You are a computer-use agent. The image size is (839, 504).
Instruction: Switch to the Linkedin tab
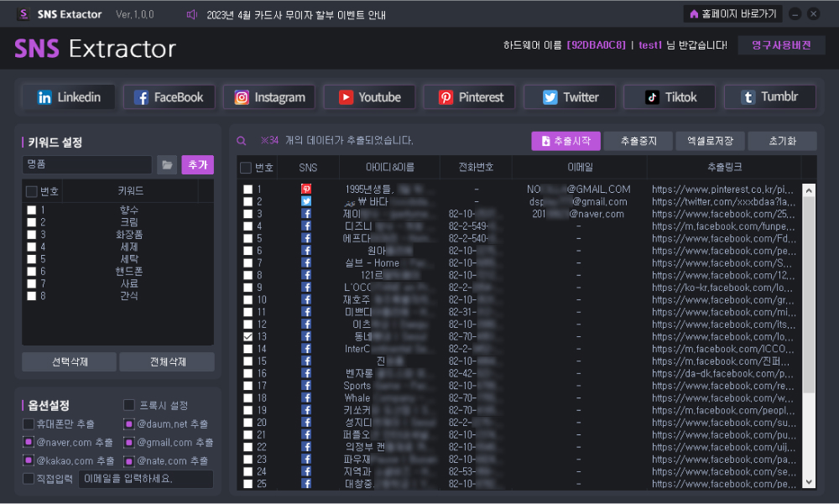(69, 96)
